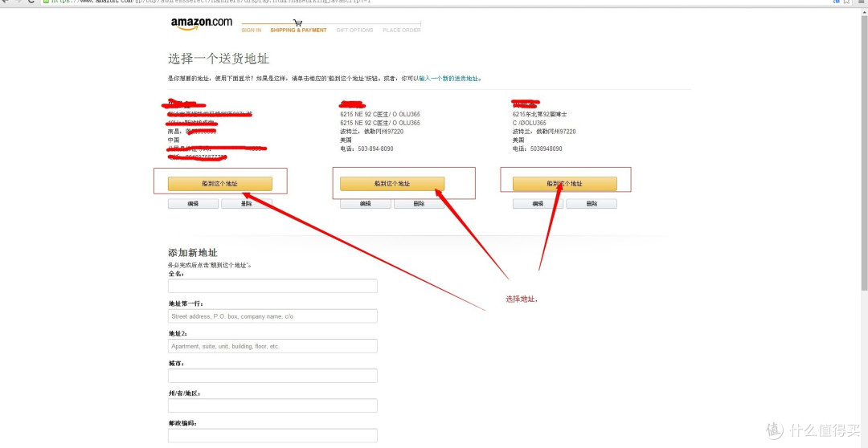Focus the 州/省/地区 input field

[x=272, y=405]
